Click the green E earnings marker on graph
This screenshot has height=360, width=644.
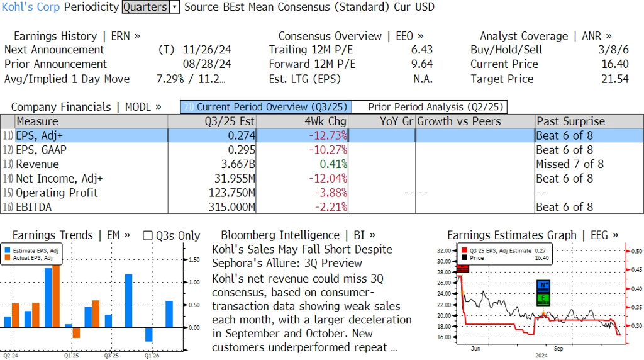(543, 298)
